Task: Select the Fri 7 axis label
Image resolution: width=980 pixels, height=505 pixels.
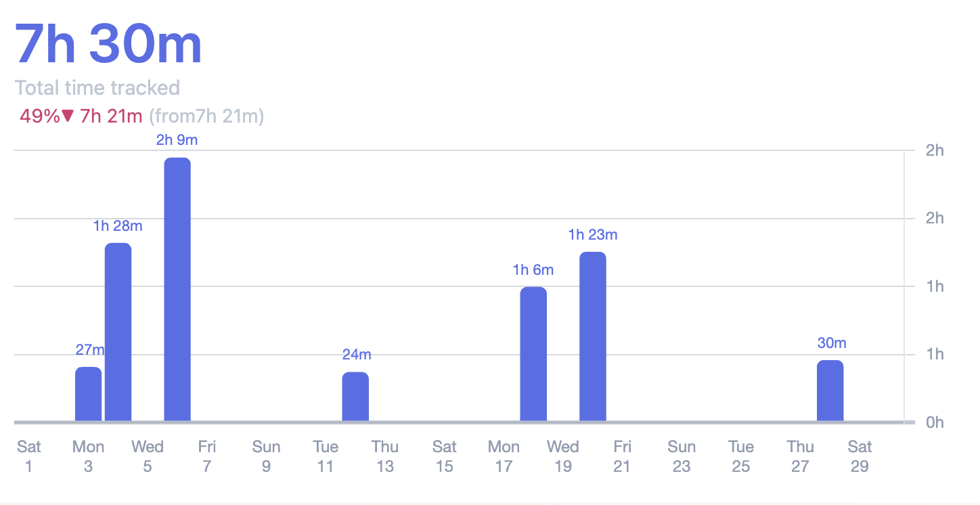Action: click(206, 456)
